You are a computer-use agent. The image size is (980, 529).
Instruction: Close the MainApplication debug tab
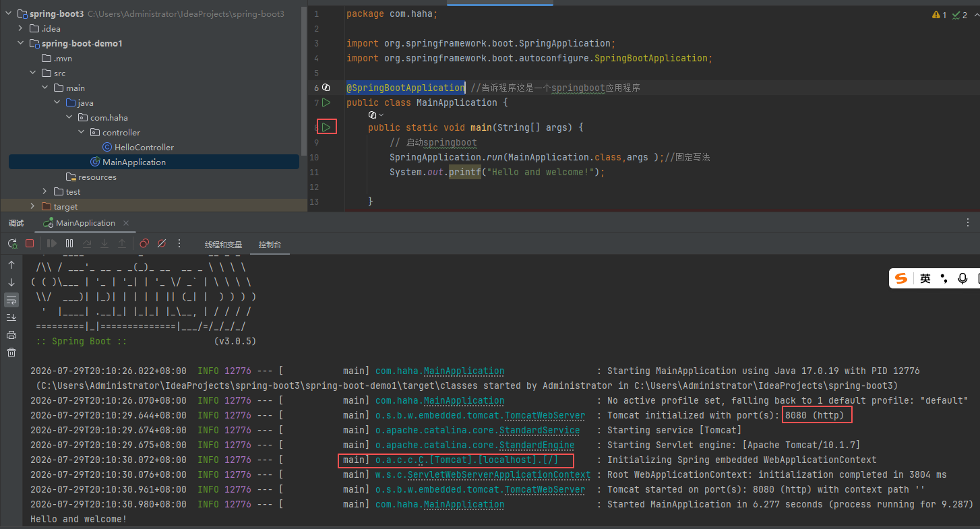point(126,223)
